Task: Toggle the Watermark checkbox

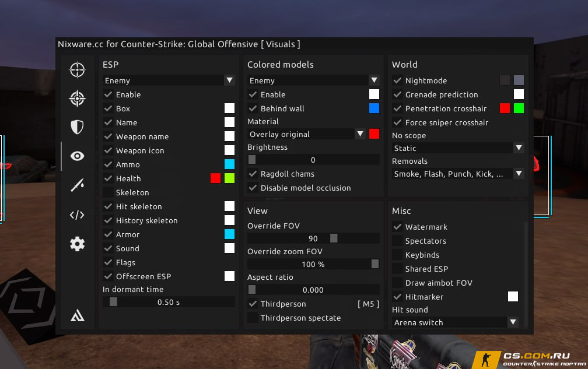Action: 397,227
